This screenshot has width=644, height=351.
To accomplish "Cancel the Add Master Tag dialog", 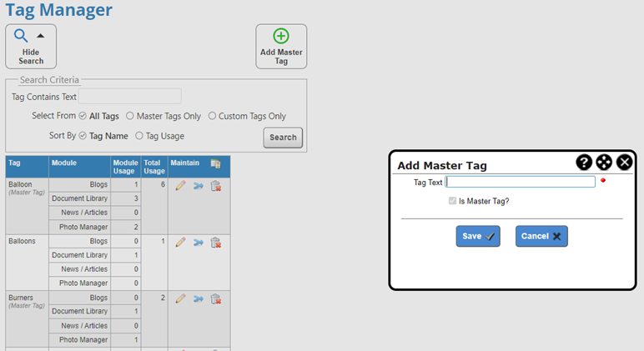I will [x=542, y=236].
